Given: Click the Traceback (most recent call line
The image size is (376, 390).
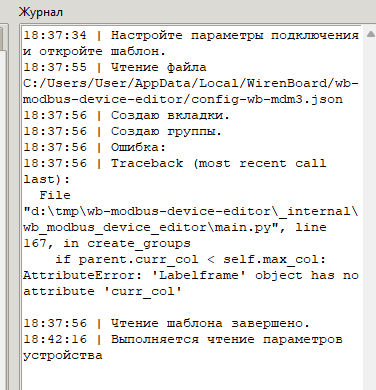Looking at the screenshot, I should 175,163.
